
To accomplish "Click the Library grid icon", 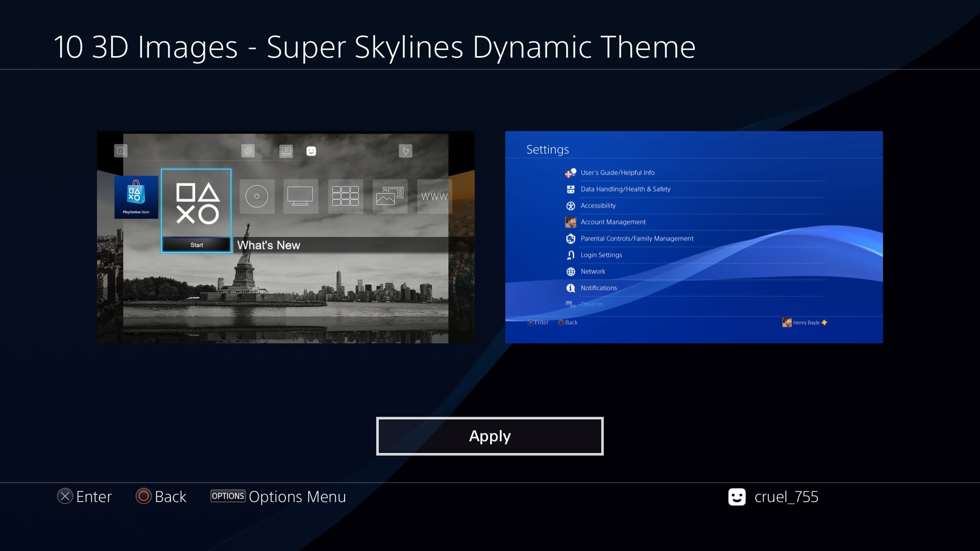I will click(x=345, y=196).
